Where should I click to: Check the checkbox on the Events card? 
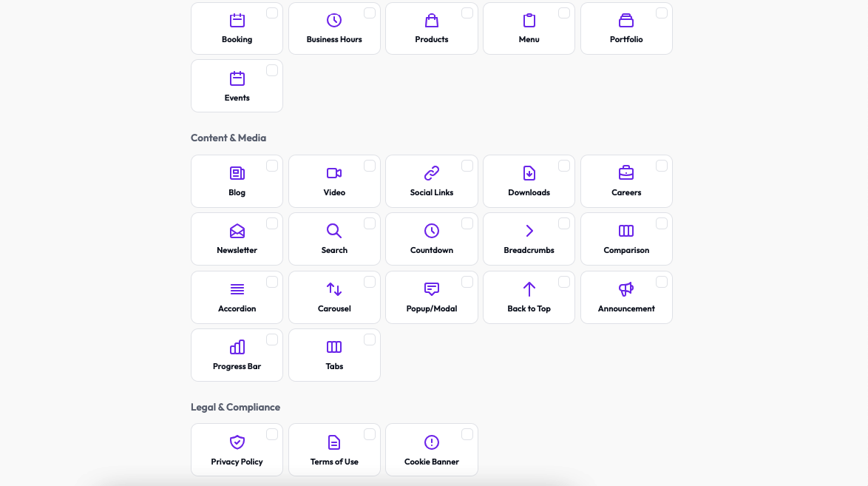[x=272, y=70]
